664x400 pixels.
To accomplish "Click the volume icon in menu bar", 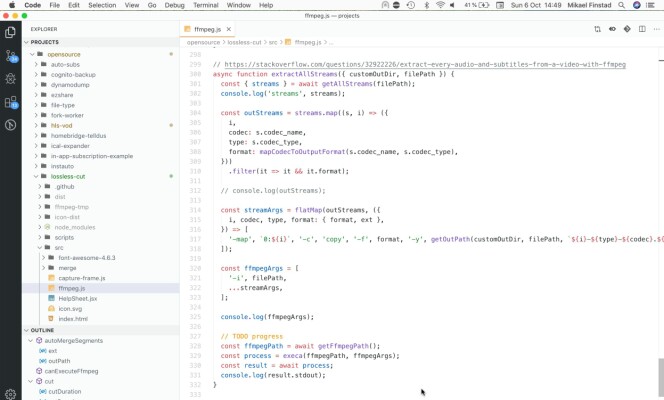I will pyautogui.click(x=453, y=5).
